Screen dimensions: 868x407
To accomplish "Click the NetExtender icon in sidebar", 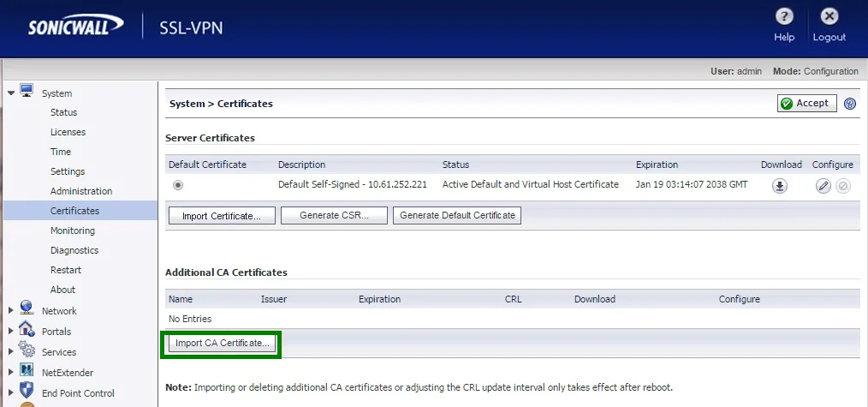I will coord(26,371).
